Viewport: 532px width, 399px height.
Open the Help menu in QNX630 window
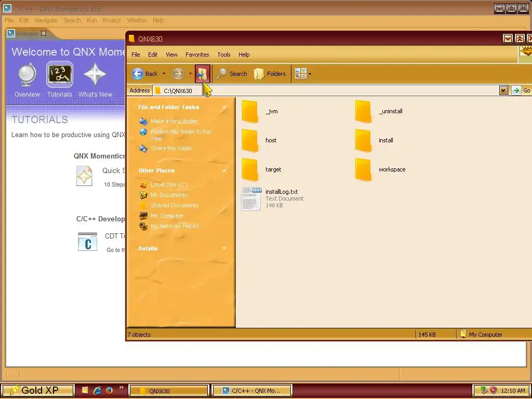click(x=244, y=55)
